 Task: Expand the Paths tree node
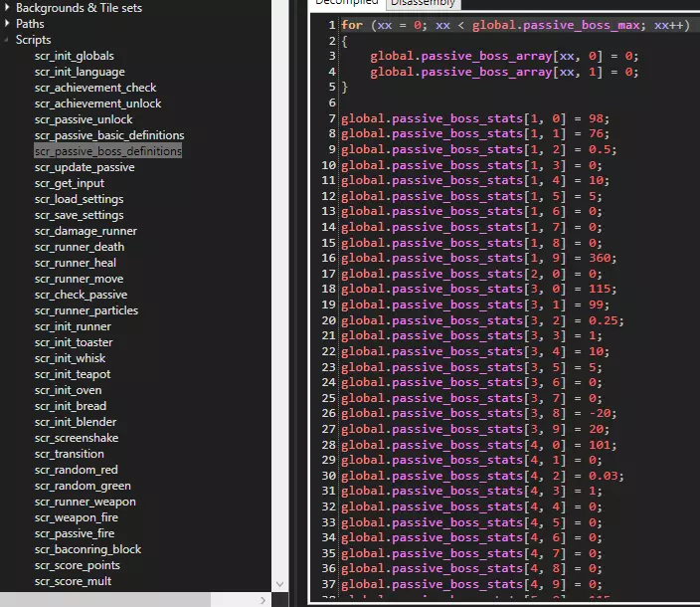(7, 23)
